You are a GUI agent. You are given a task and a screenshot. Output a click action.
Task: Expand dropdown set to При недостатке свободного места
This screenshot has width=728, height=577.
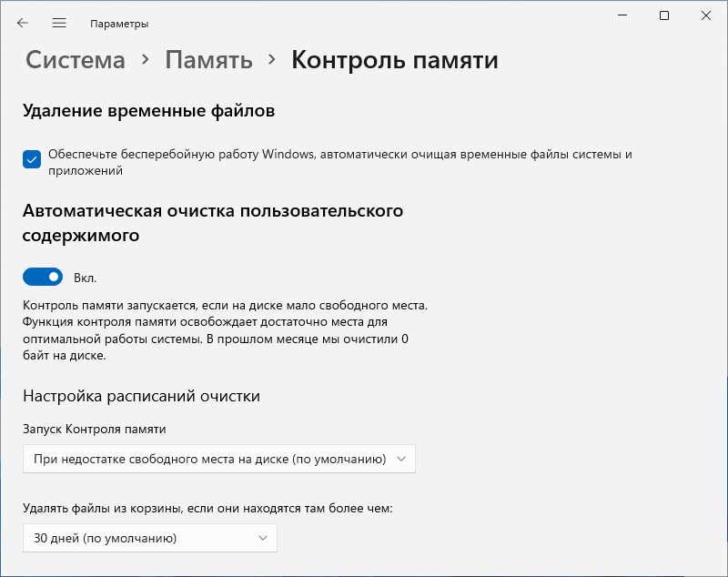pos(218,459)
